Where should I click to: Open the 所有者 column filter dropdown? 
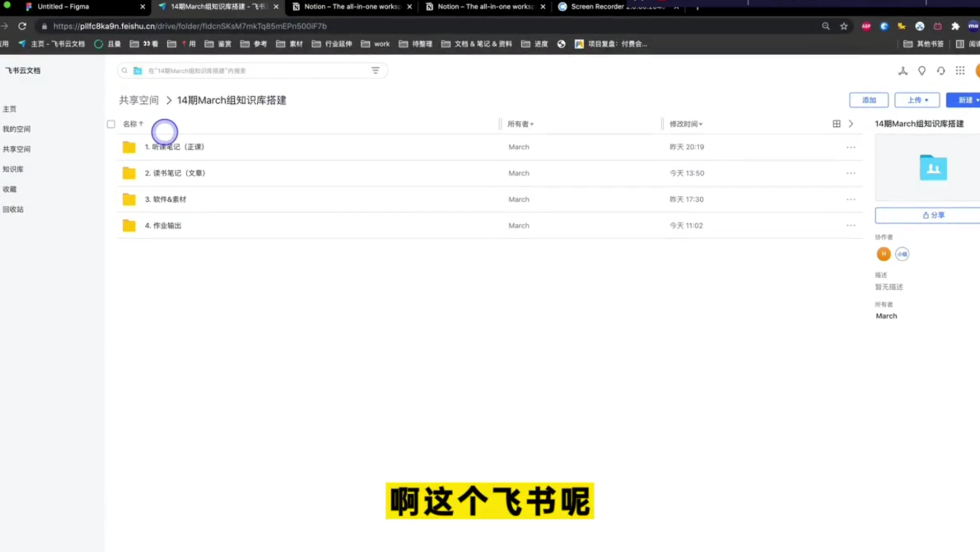[x=521, y=124]
